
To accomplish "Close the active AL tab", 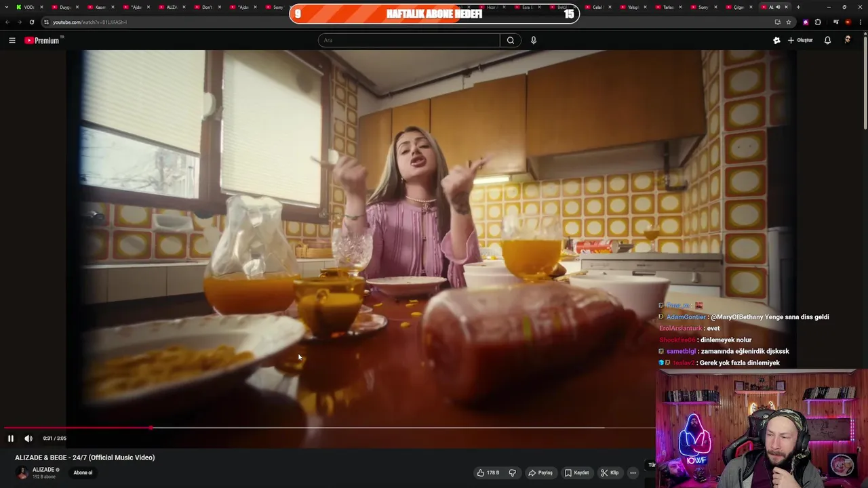I will (786, 7).
